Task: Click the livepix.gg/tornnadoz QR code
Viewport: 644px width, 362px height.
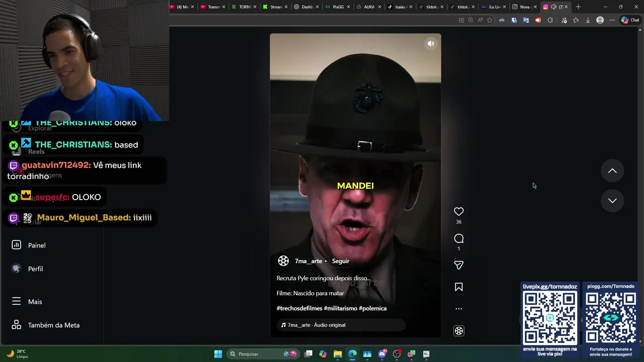Action: point(549,318)
